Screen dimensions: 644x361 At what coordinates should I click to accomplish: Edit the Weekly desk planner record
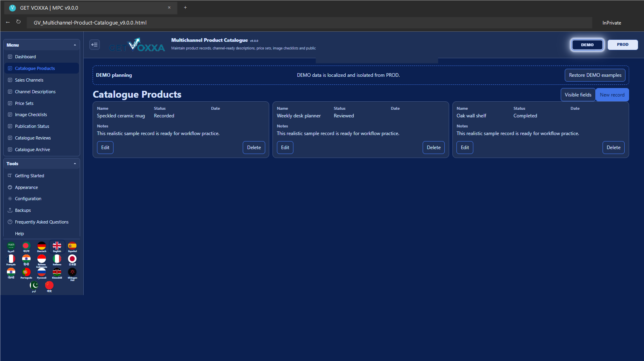[285, 148]
